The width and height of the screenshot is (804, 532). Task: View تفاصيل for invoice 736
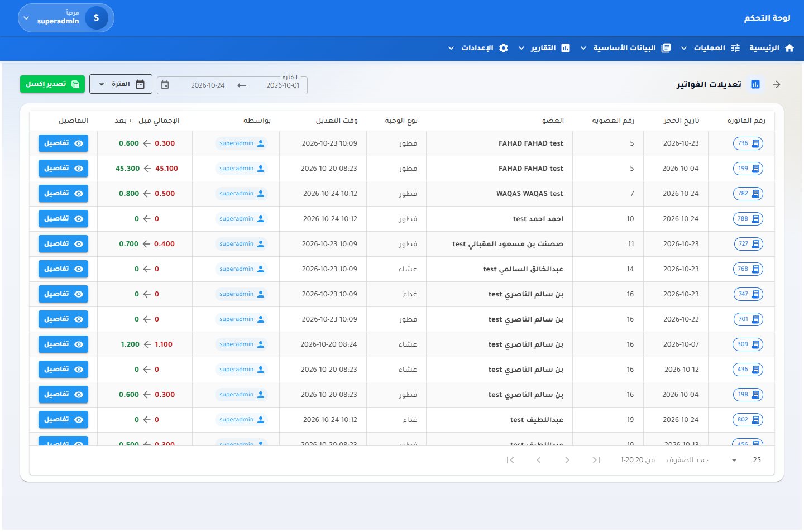pyautogui.click(x=63, y=143)
